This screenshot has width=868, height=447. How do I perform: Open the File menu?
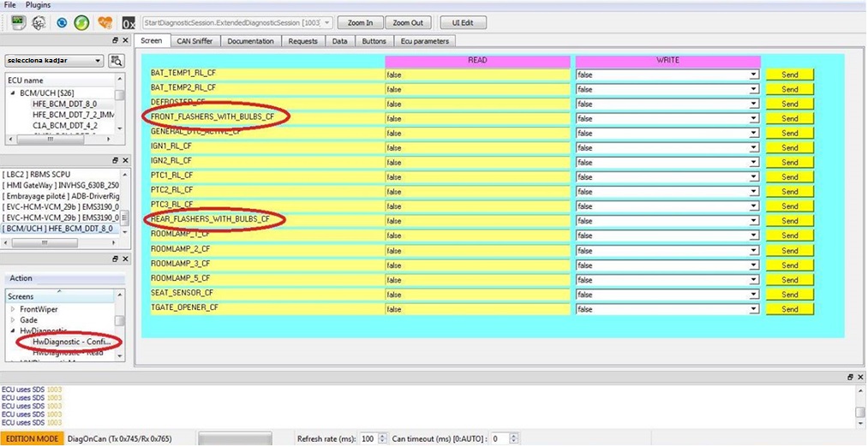tap(10, 5)
